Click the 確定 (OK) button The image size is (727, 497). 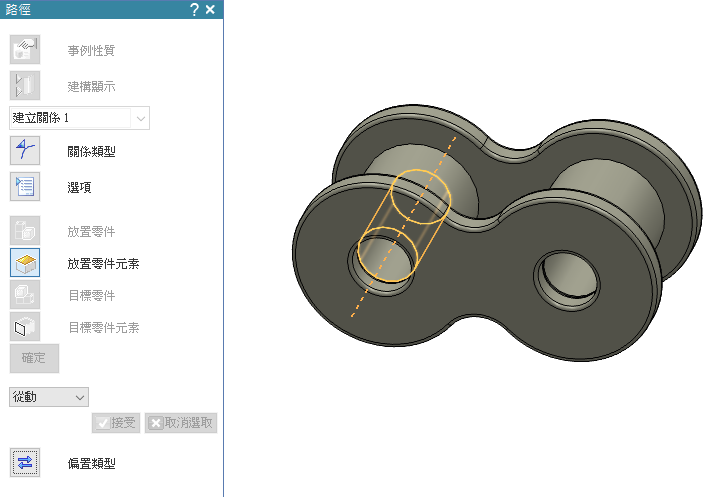coord(34,358)
